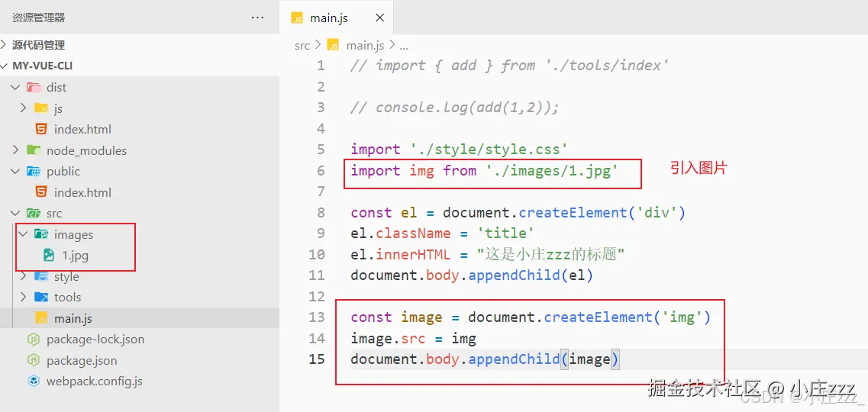Viewport: 868px width, 412px height.
Task: Click the commented console.log line 3
Action: (454, 108)
